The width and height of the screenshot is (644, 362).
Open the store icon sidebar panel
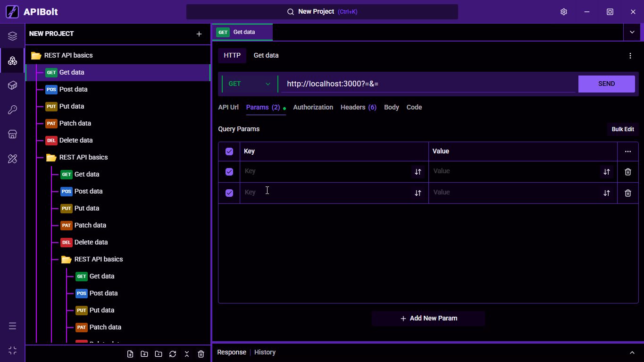tap(13, 134)
